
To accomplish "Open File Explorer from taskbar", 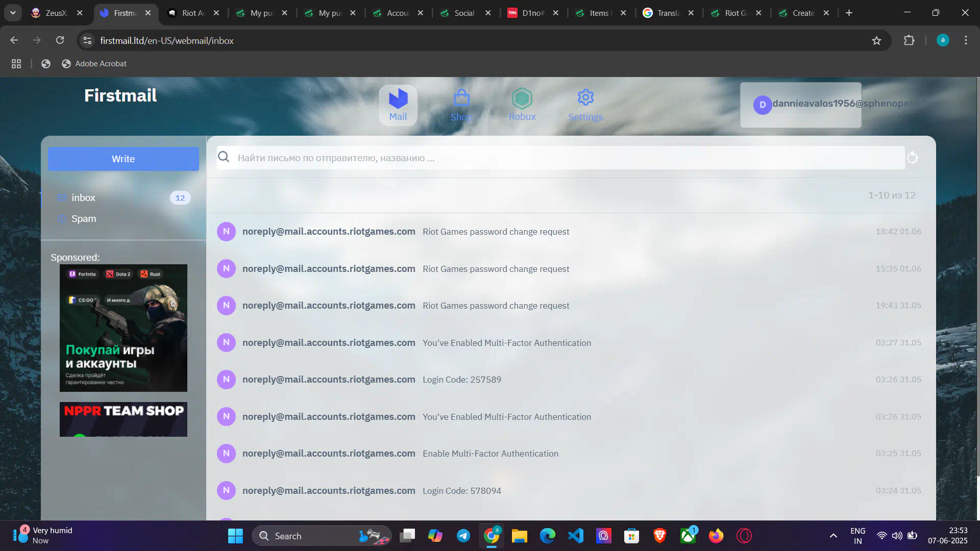I will 520,536.
